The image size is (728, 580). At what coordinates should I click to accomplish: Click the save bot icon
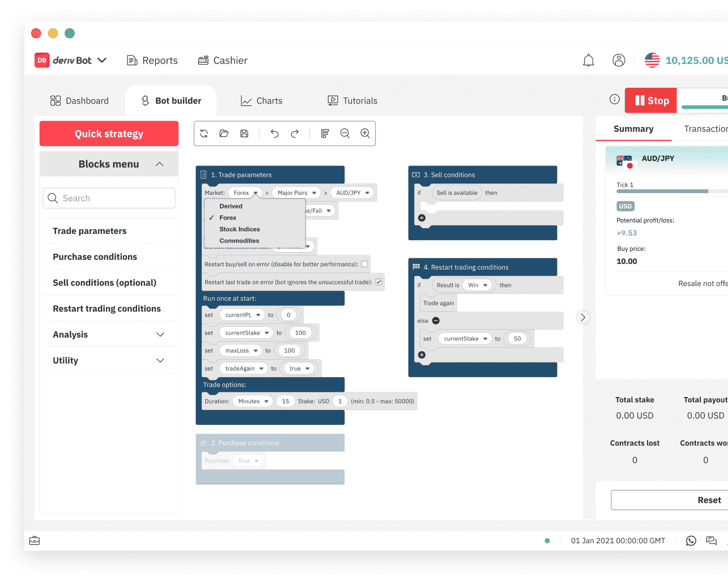tap(244, 134)
